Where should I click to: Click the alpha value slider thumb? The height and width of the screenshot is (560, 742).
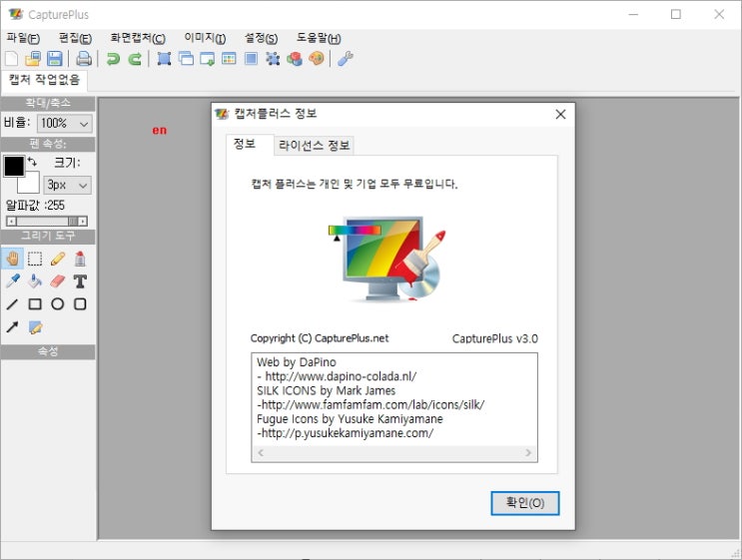72,221
